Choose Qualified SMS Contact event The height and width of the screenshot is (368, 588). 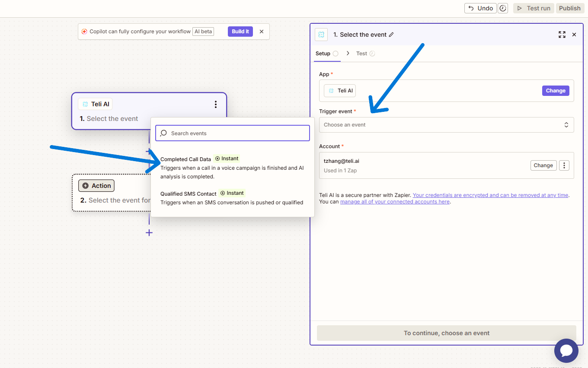(x=233, y=198)
